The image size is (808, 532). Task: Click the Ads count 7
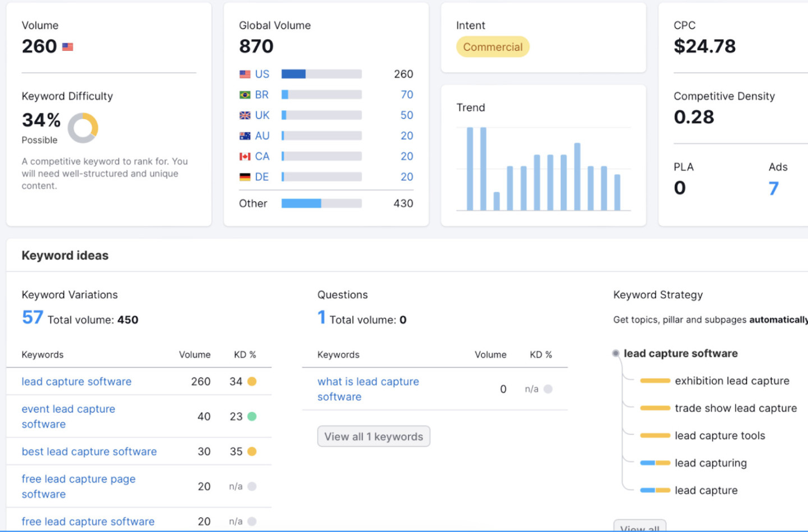tap(773, 188)
